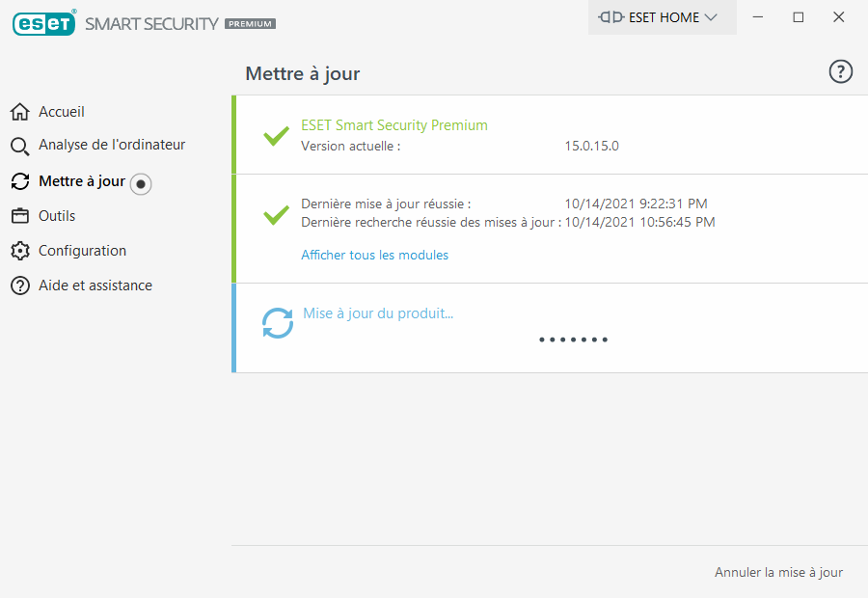Viewport: 868px width, 598px height.
Task: Click the refresh arrows icon beside Mettre à jour
Action: point(20,181)
